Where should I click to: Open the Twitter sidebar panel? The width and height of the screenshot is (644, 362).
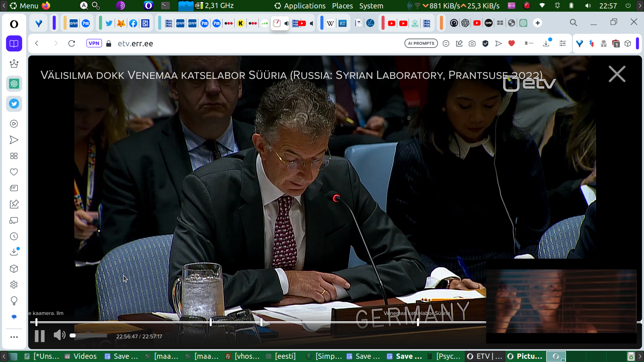14,104
